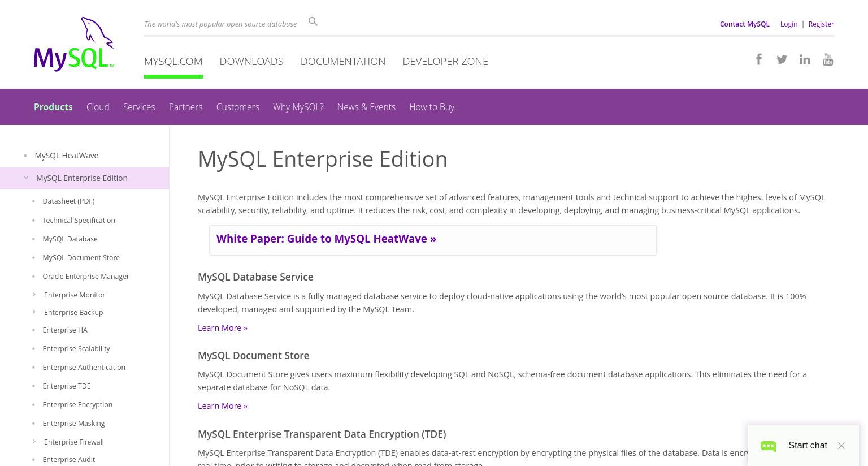Open the Services menu item

[x=139, y=107]
